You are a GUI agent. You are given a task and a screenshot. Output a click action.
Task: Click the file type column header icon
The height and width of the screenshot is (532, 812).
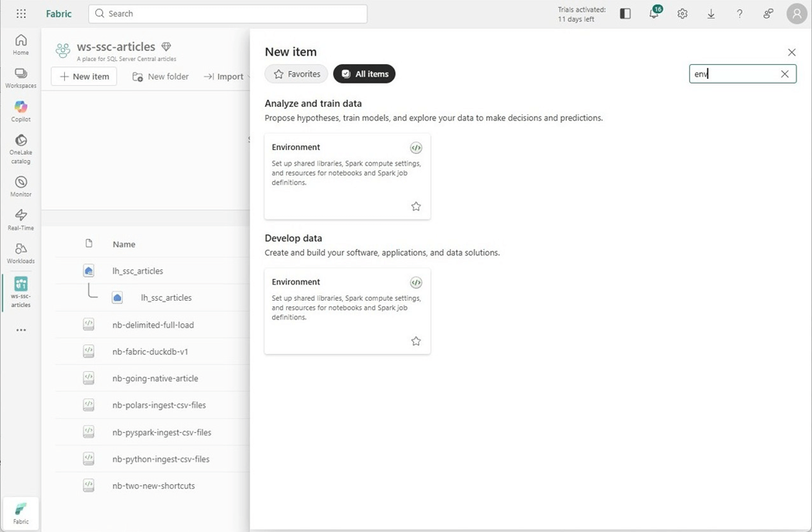click(x=89, y=244)
